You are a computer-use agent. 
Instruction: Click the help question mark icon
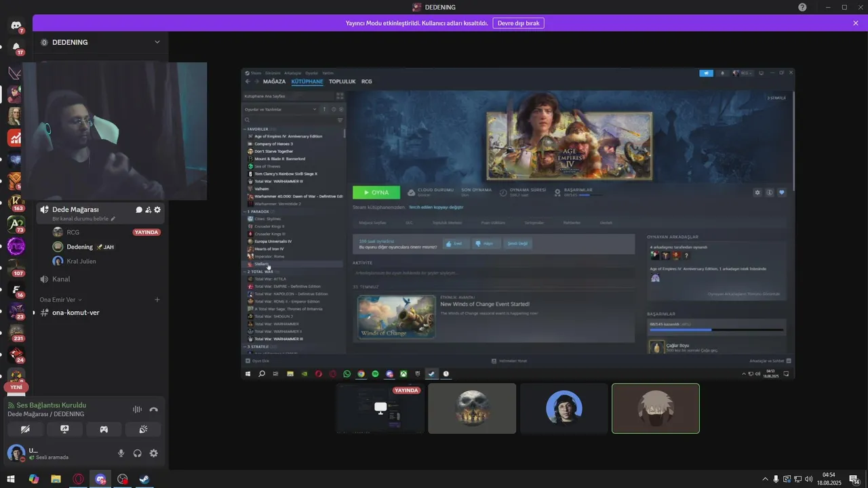802,7
